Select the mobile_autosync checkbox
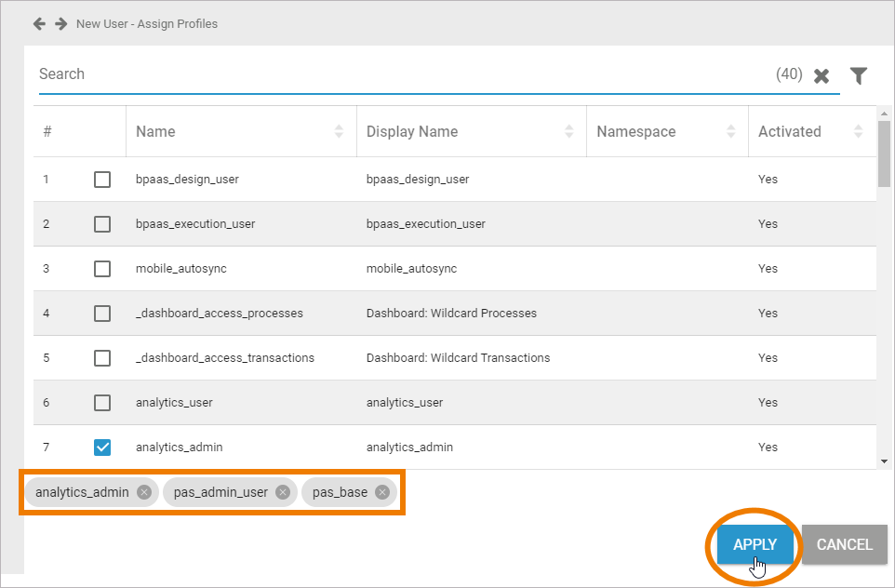The image size is (895, 588). tap(102, 269)
